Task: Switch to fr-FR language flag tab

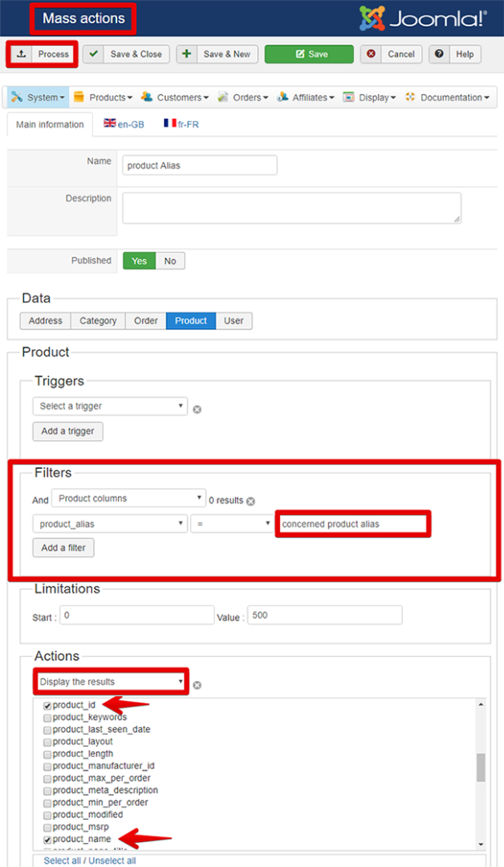Action: (x=181, y=124)
